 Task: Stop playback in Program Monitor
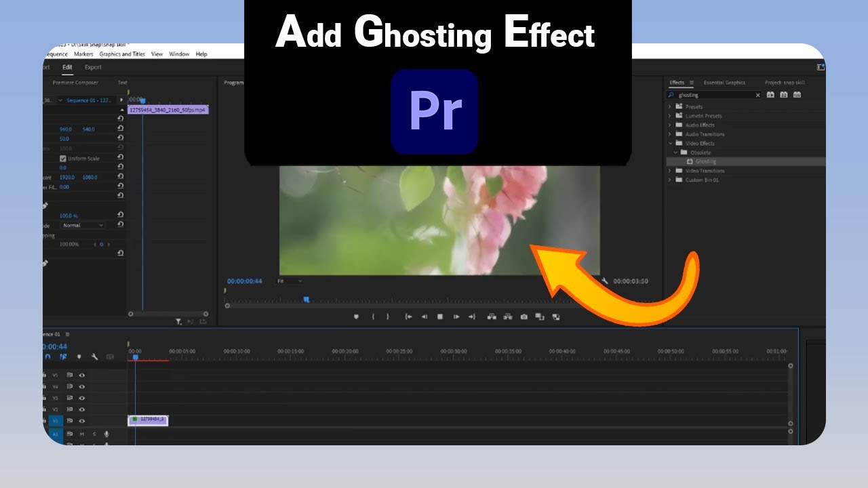[439, 317]
